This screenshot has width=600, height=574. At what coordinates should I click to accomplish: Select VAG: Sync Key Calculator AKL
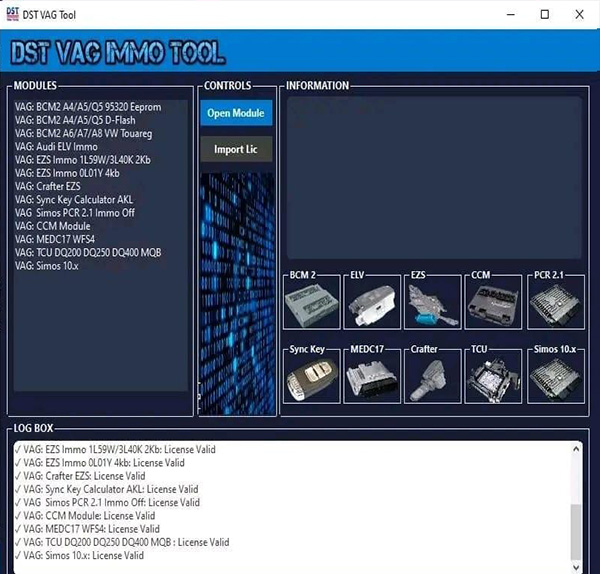[74, 199]
